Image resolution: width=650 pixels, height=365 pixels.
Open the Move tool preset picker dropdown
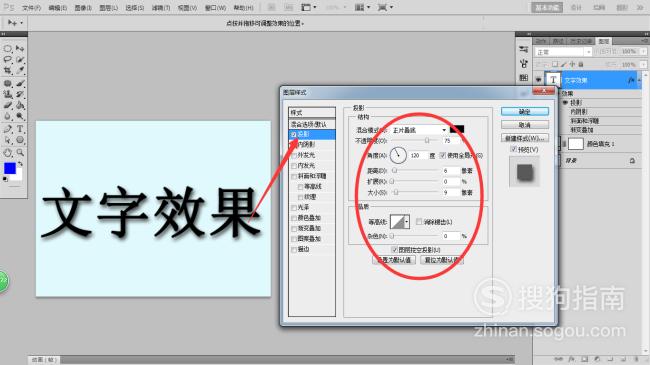(22, 23)
